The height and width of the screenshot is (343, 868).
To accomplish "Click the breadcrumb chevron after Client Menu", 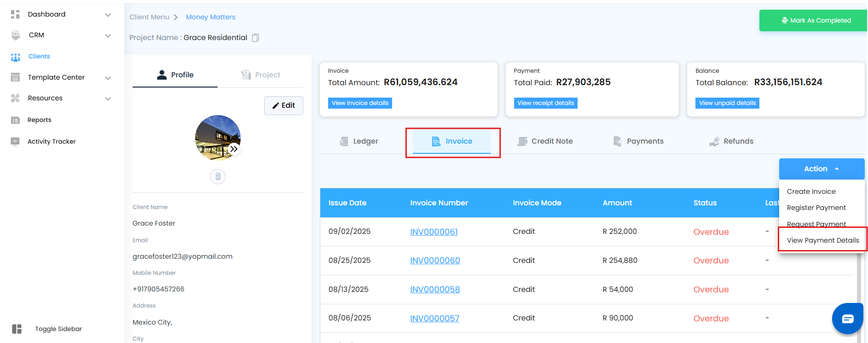I will point(176,17).
